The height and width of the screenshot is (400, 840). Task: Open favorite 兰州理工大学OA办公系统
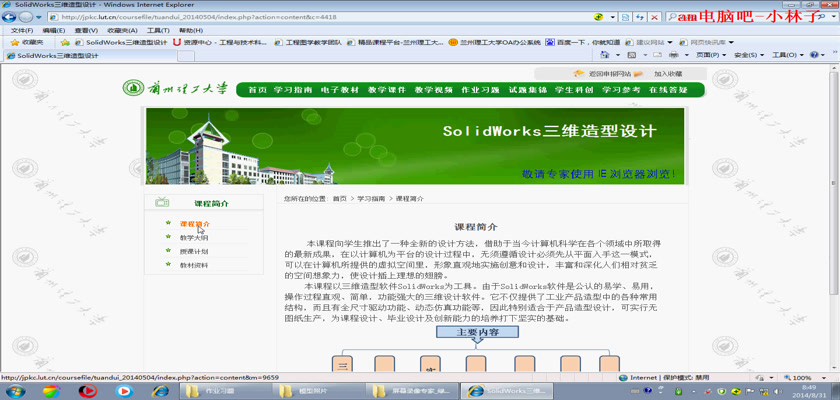click(495, 42)
